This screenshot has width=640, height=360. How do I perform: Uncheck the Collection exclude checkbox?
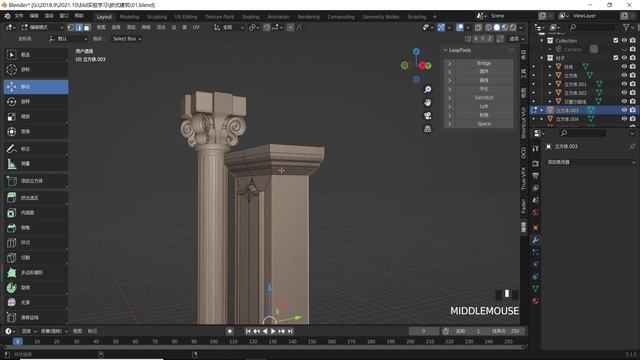click(616, 40)
